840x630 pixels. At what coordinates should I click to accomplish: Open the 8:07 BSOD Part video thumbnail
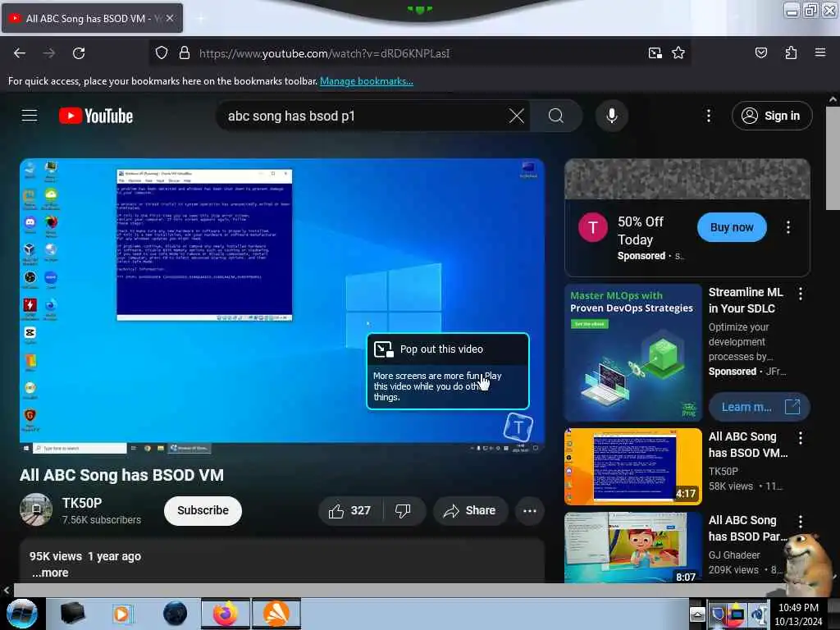(632, 547)
